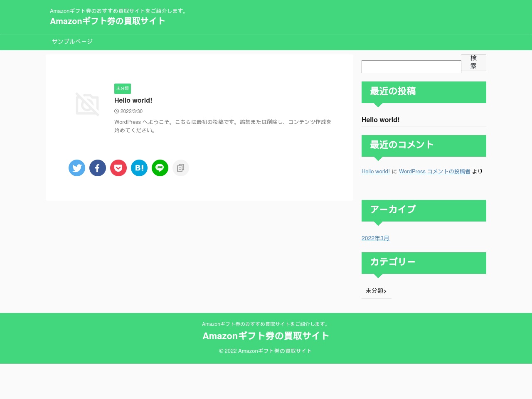Click the 検索 search button

[x=474, y=62]
